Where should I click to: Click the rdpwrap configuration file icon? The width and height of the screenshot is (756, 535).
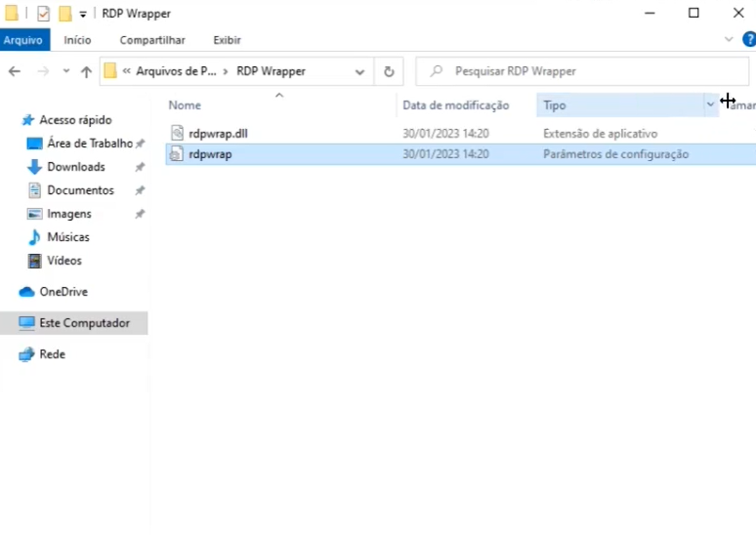(176, 153)
